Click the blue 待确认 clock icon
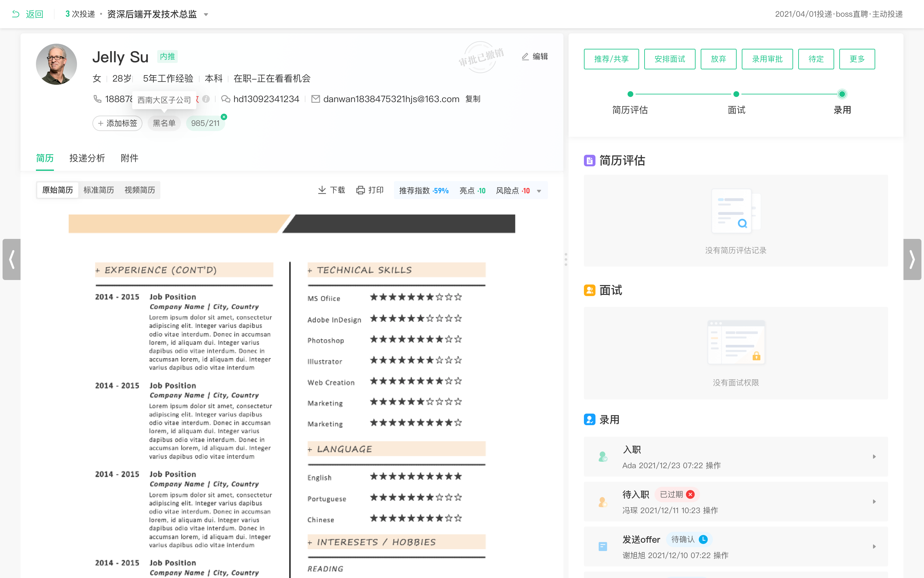Screen dimensions: 924x578 pyautogui.click(x=703, y=539)
